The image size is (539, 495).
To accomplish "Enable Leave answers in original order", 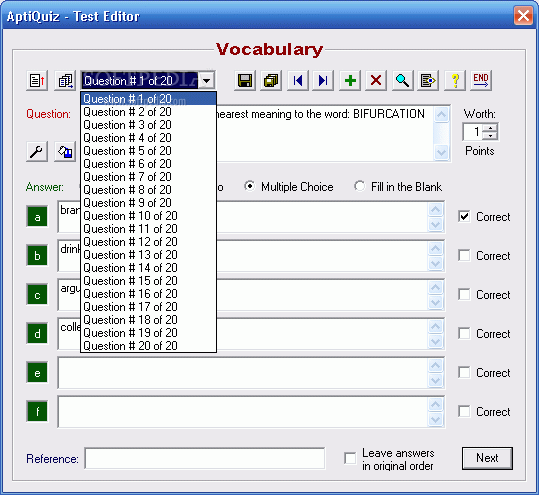I will [x=350, y=458].
